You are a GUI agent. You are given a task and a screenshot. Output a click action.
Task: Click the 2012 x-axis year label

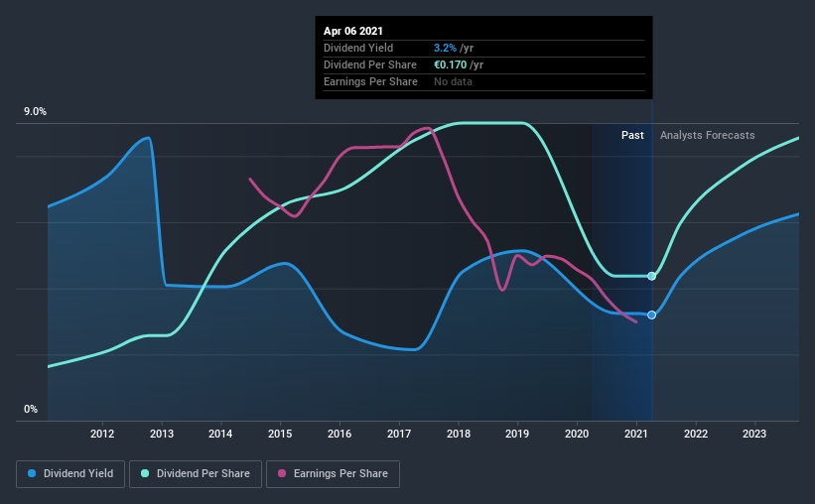click(102, 434)
